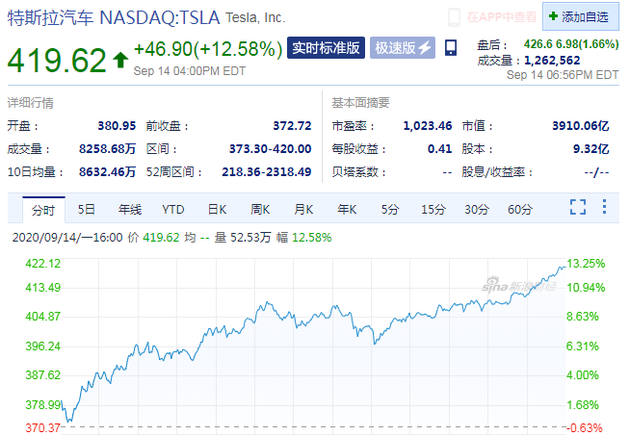Click 52-week range 218.36-2318.49

(x=266, y=172)
